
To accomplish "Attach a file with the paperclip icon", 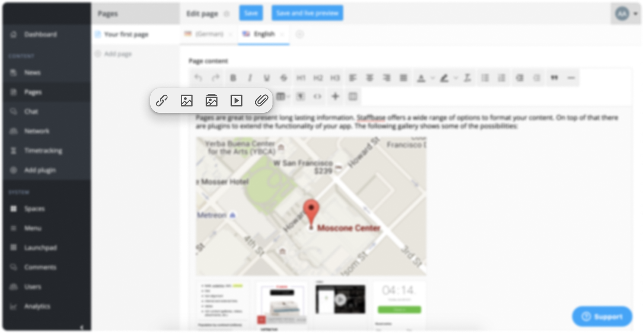I will point(261,100).
